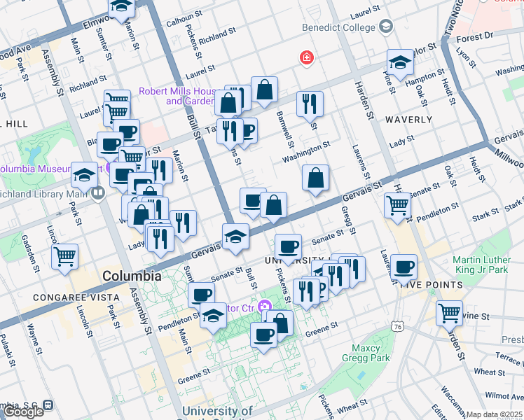Open the school marker beside Pendleton St label
524x420 pixels.
[213, 318]
